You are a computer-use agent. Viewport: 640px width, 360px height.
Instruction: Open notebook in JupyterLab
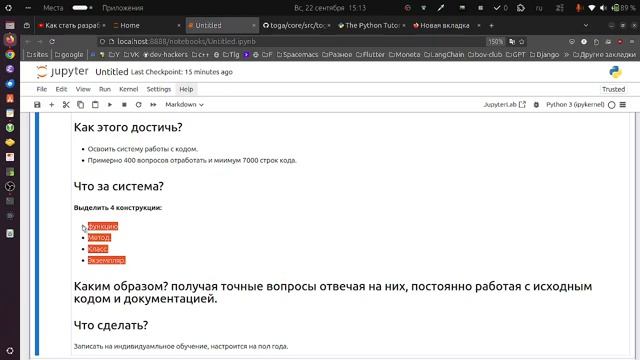tap(504, 105)
